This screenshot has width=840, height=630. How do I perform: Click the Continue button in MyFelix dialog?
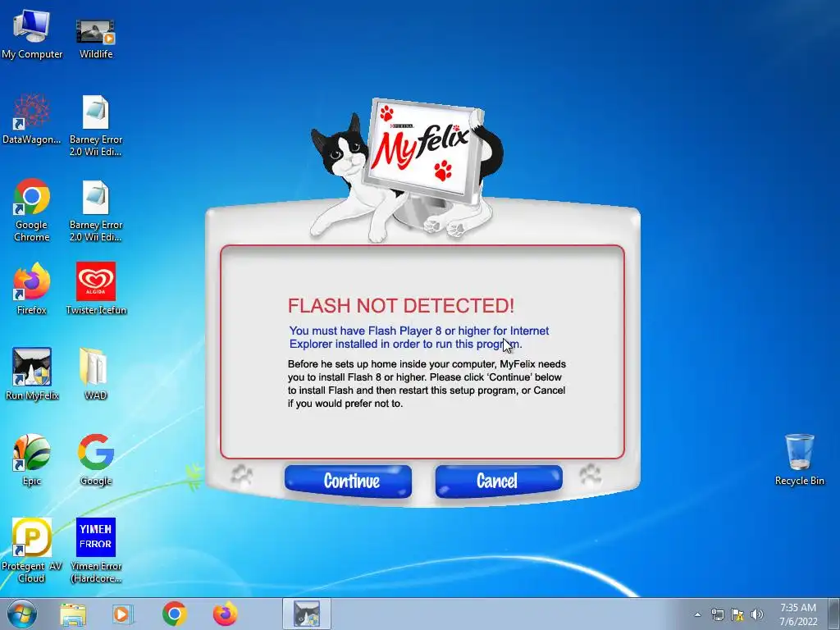[348, 481]
